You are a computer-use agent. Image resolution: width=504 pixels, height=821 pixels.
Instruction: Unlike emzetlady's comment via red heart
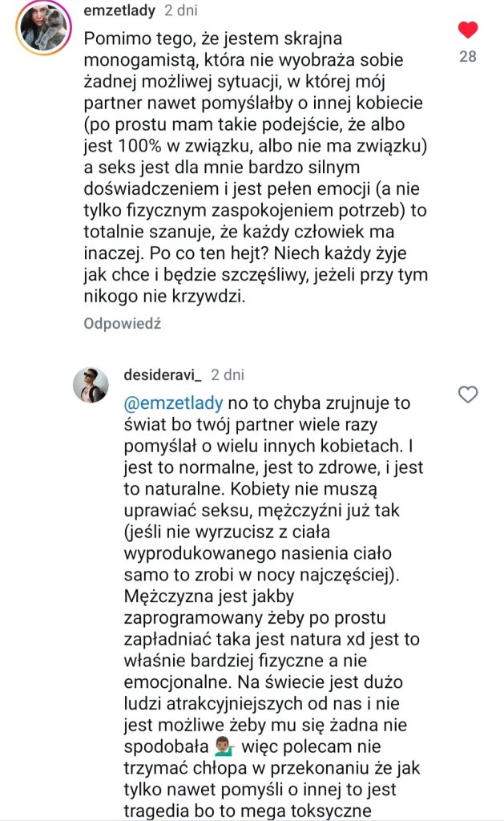coord(467,30)
